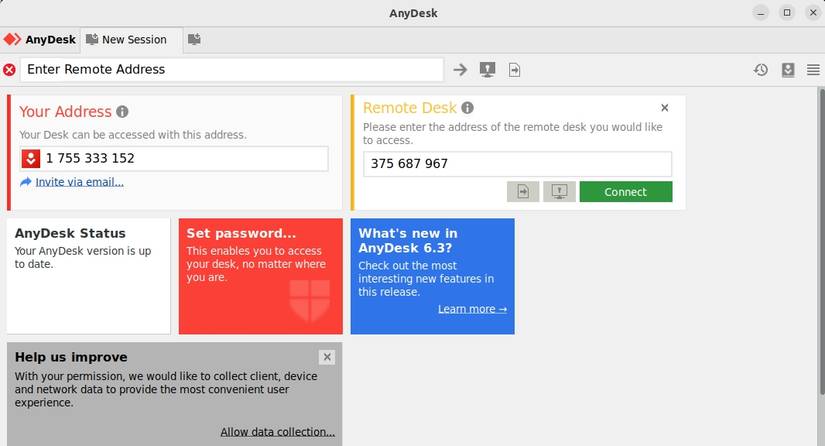
Task: Click the info icon beside Remote Desk
Action: (467, 108)
